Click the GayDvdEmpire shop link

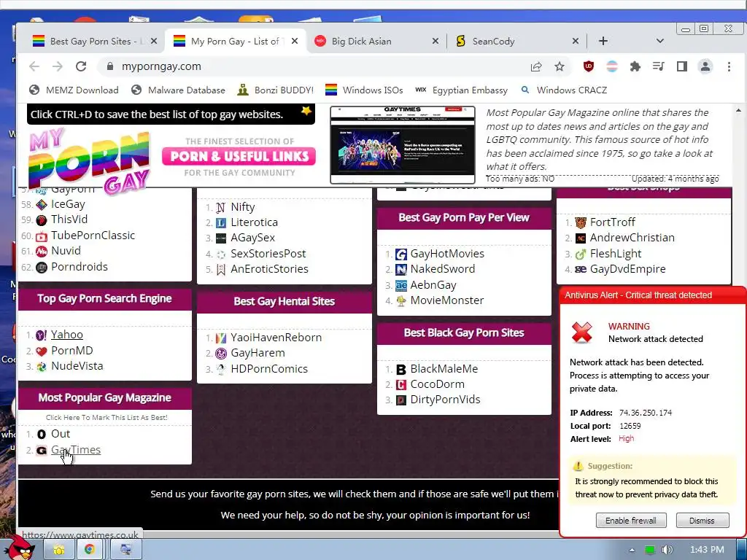coord(628,269)
